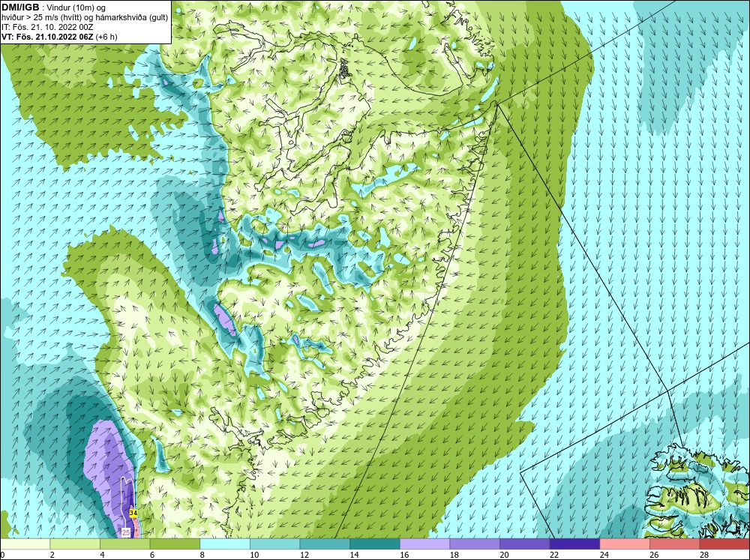
Task: Click the "VT: Fös. 21.10.2022 06Z" valid time
Action: 47,37
